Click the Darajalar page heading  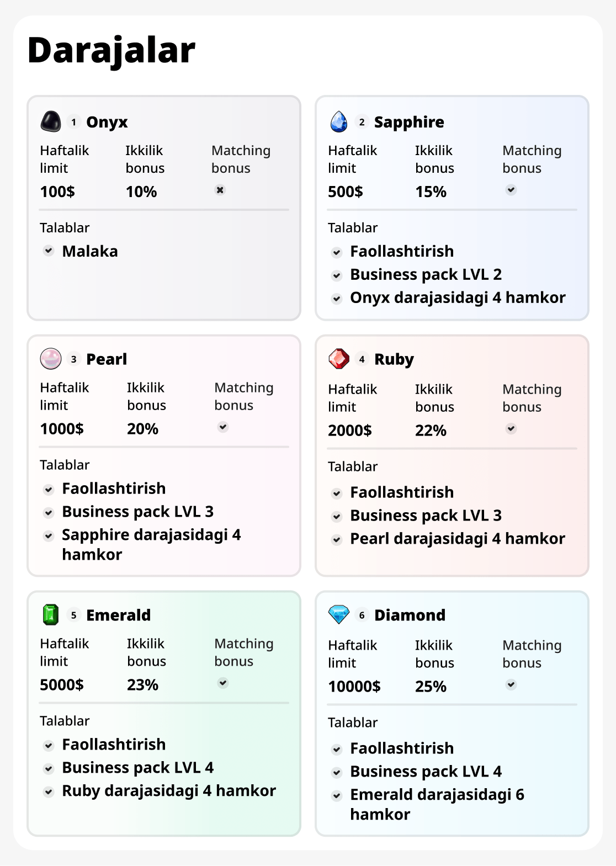[x=111, y=50]
